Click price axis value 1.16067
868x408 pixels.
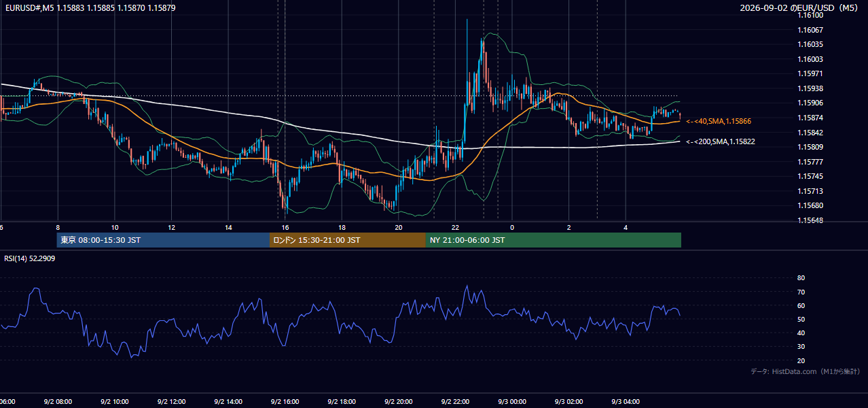(x=811, y=30)
